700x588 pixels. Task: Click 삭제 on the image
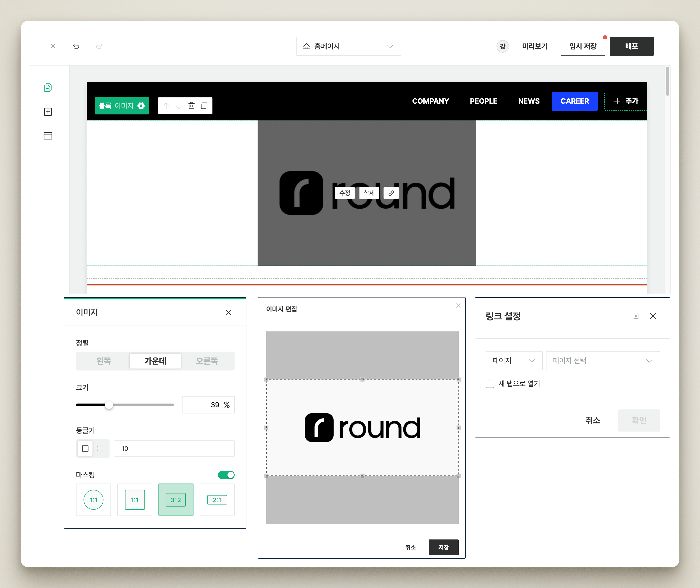[x=369, y=193]
